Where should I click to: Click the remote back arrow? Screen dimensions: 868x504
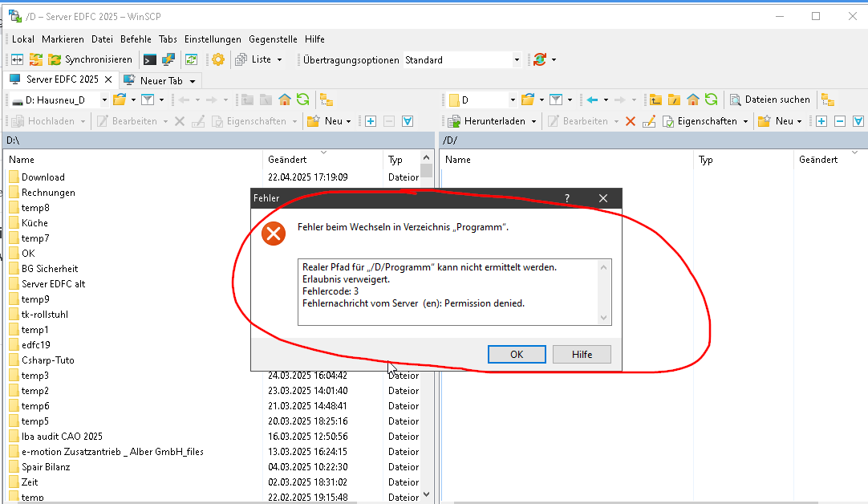coord(592,100)
